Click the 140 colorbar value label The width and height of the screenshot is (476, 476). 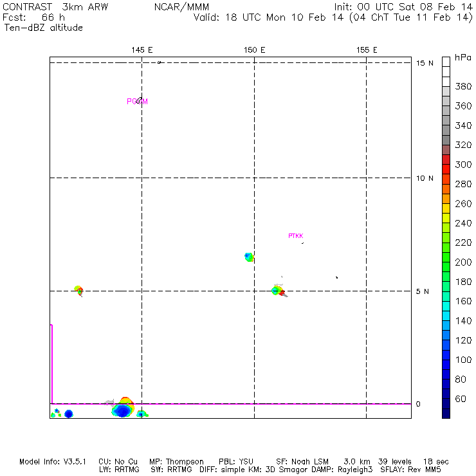(x=463, y=321)
